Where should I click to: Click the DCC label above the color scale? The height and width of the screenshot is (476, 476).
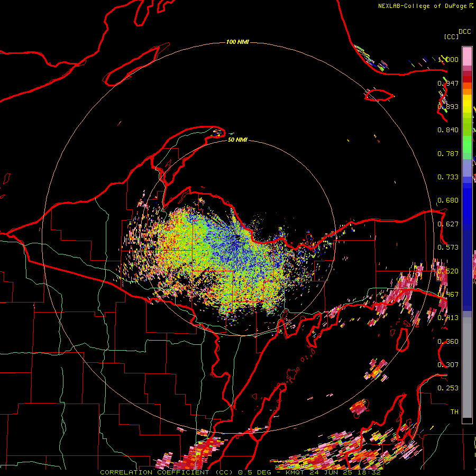tap(465, 32)
